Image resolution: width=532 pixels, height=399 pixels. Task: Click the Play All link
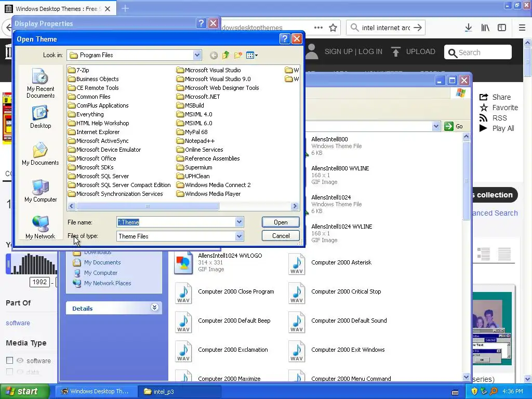click(x=497, y=128)
